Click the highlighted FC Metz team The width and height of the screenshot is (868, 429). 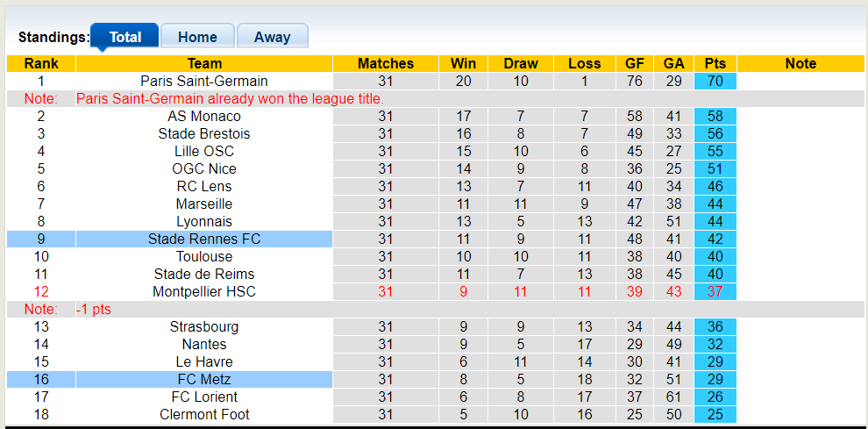coord(204,379)
